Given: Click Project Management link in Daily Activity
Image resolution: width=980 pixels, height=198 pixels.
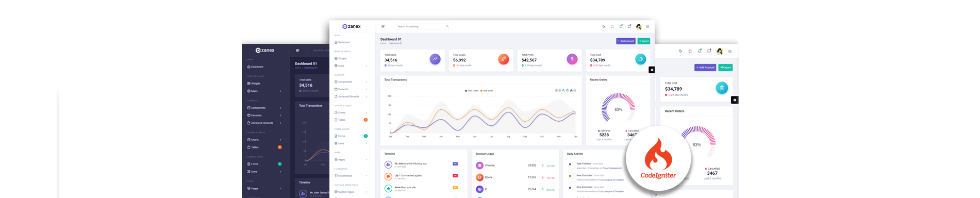Looking at the screenshot, I should (612, 168).
